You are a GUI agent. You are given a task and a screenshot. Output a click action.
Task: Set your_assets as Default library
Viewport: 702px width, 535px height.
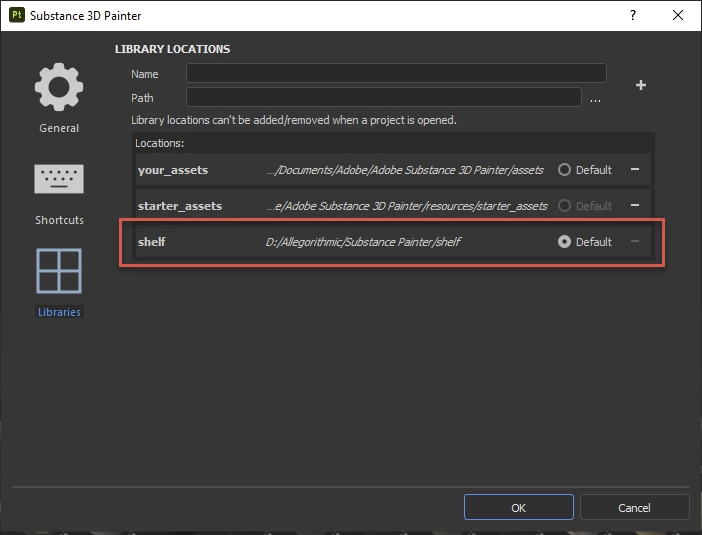pos(564,170)
